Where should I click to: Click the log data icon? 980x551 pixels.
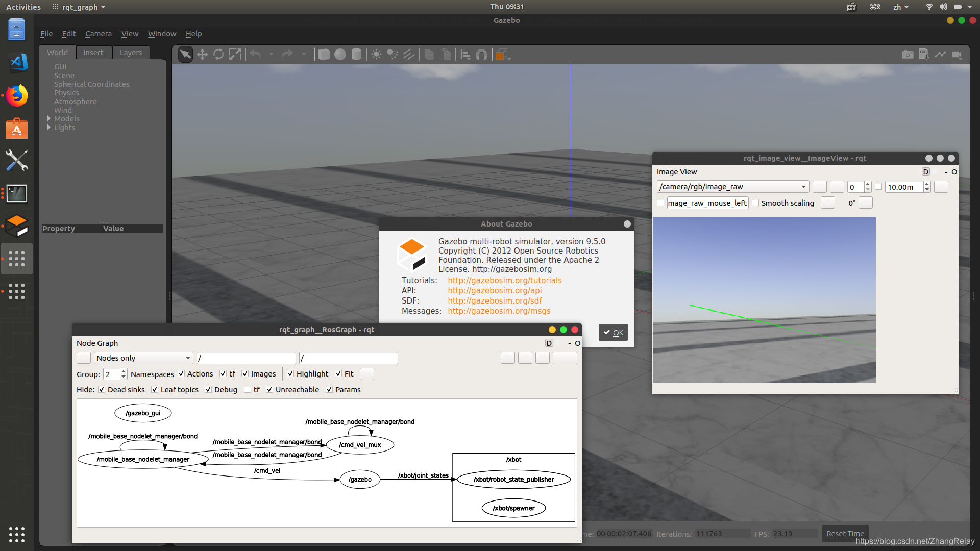924,54
